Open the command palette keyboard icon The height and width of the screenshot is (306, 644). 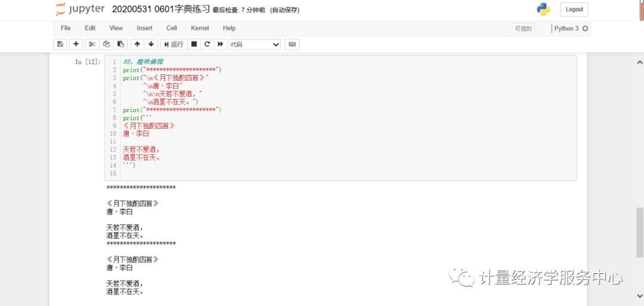(x=292, y=44)
